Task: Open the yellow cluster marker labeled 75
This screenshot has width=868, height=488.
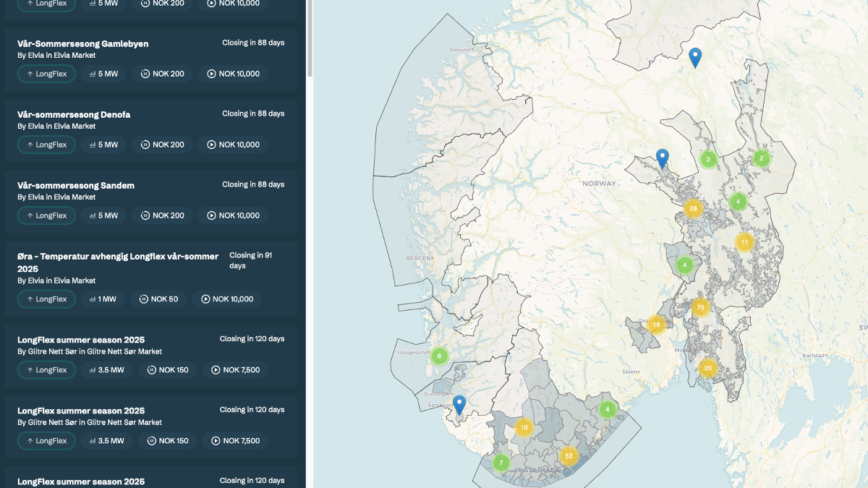Action: pos(699,307)
